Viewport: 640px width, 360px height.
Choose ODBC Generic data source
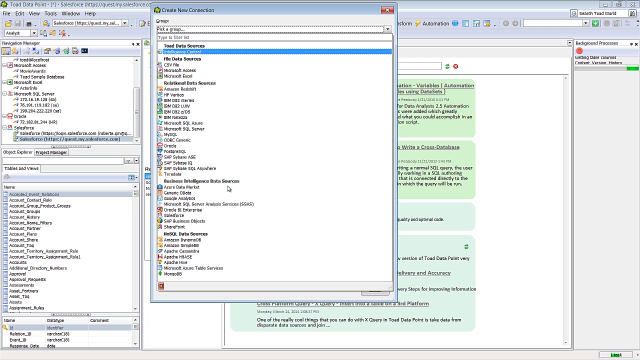click(x=177, y=140)
